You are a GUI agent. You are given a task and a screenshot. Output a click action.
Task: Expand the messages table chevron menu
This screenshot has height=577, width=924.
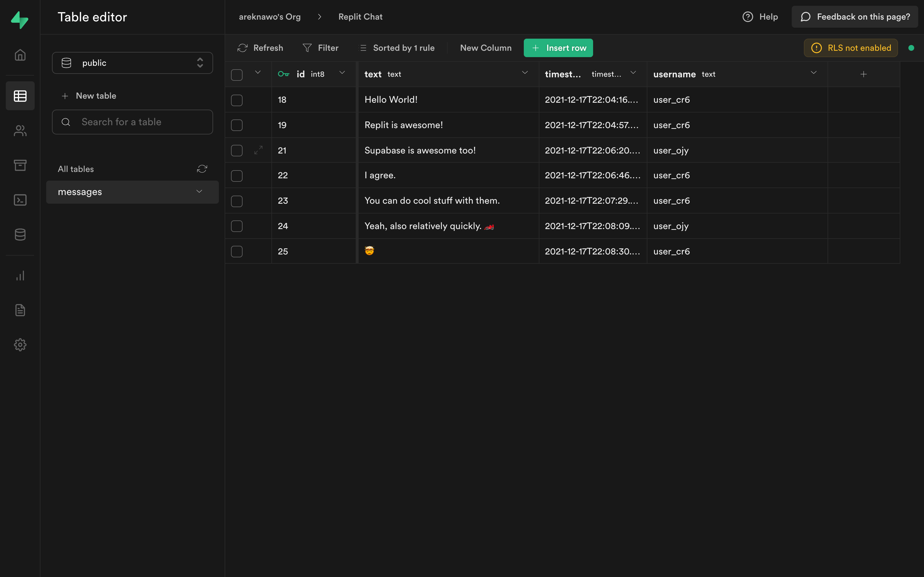pos(199,192)
